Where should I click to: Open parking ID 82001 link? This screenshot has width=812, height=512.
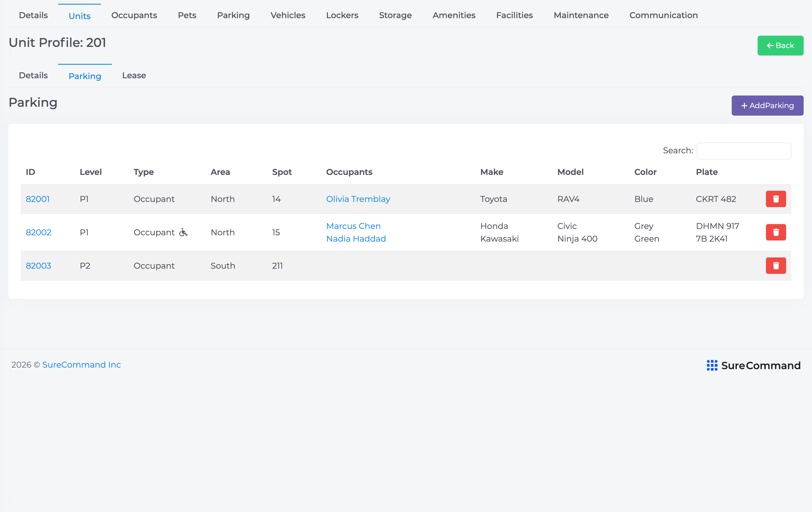point(38,199)
